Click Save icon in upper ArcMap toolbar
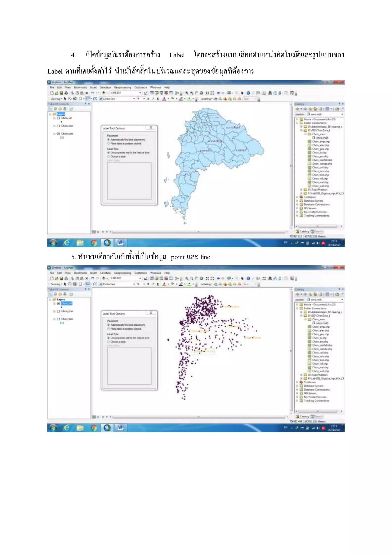Screen dimensions: 392x554 61,93
